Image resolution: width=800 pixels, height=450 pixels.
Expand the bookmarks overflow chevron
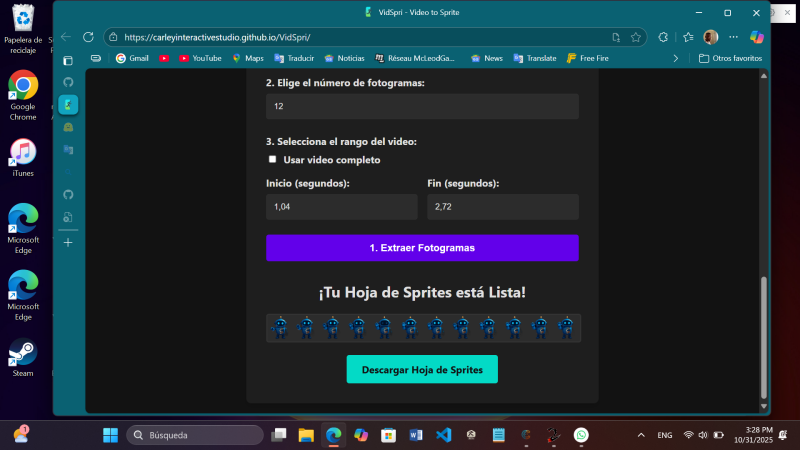[676, 58]
